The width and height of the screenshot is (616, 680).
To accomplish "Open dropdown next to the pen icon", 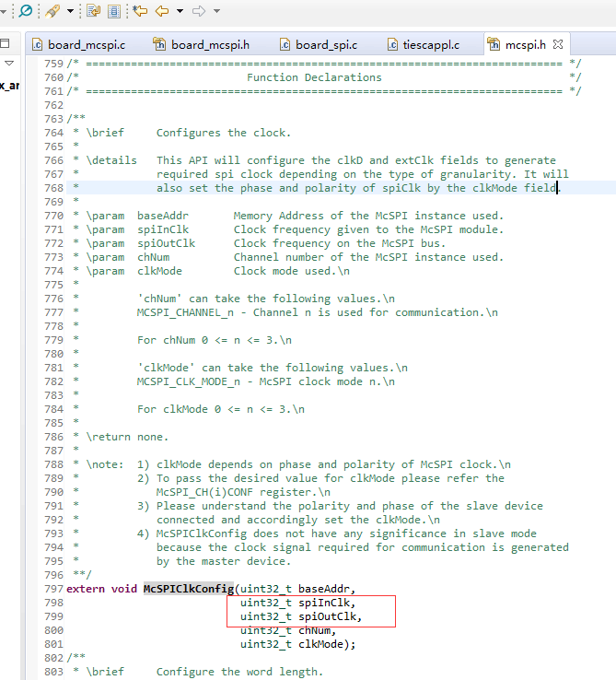I will [x=70, y=11].
